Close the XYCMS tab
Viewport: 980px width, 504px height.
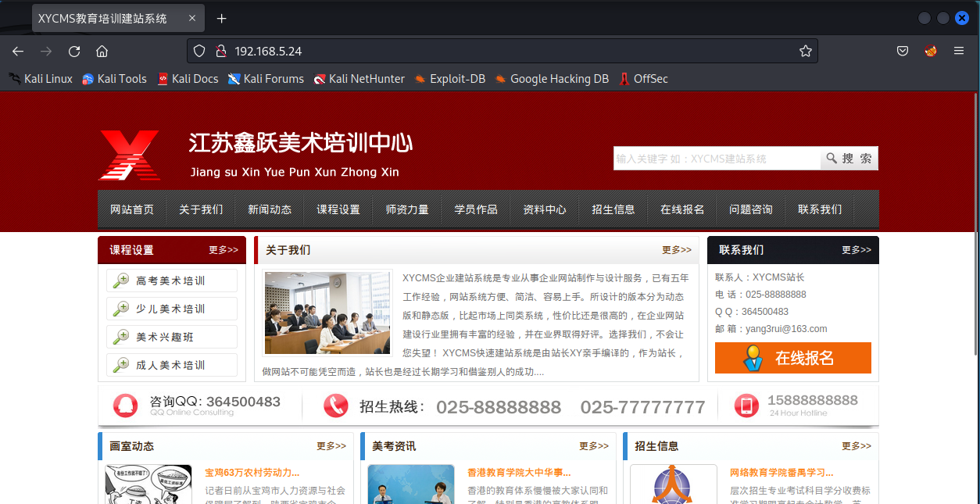[192, 18]
